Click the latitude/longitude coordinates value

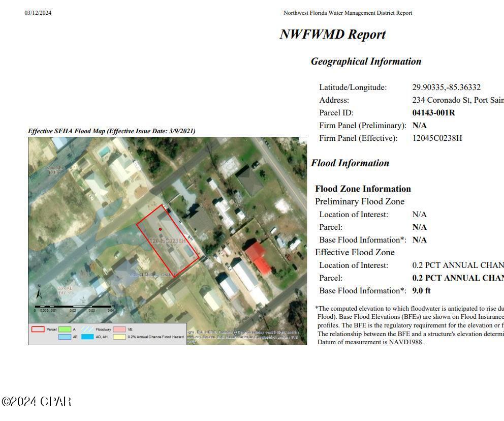pyautogui.click(x=446, y=87)
